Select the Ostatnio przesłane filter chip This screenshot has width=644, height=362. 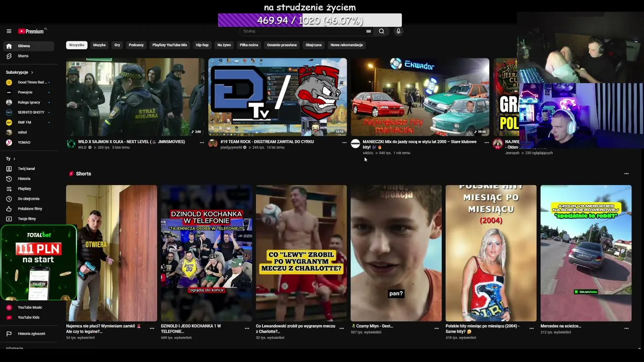(282, 45)
